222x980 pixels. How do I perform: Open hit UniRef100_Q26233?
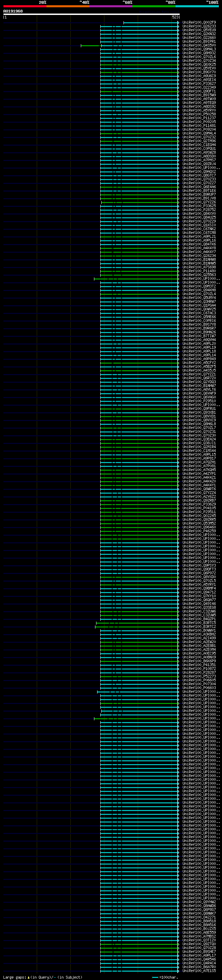(199, 26)
